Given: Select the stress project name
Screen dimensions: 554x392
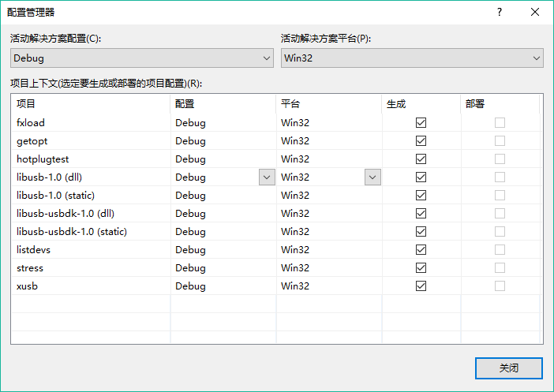Looking at the screenshot, I should coord(30,268).
